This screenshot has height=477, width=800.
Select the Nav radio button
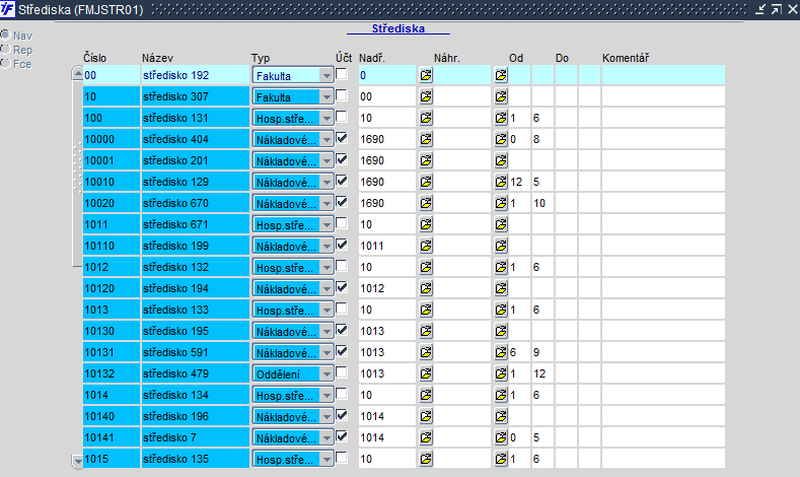(5, 35)
